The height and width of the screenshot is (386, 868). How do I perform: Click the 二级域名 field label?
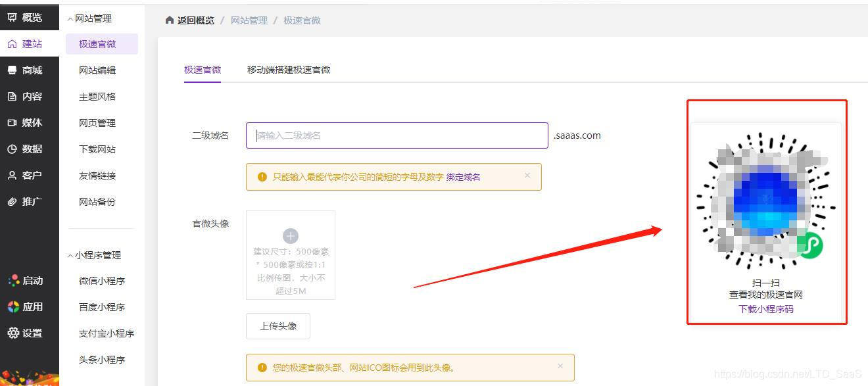tap(210, 135)
